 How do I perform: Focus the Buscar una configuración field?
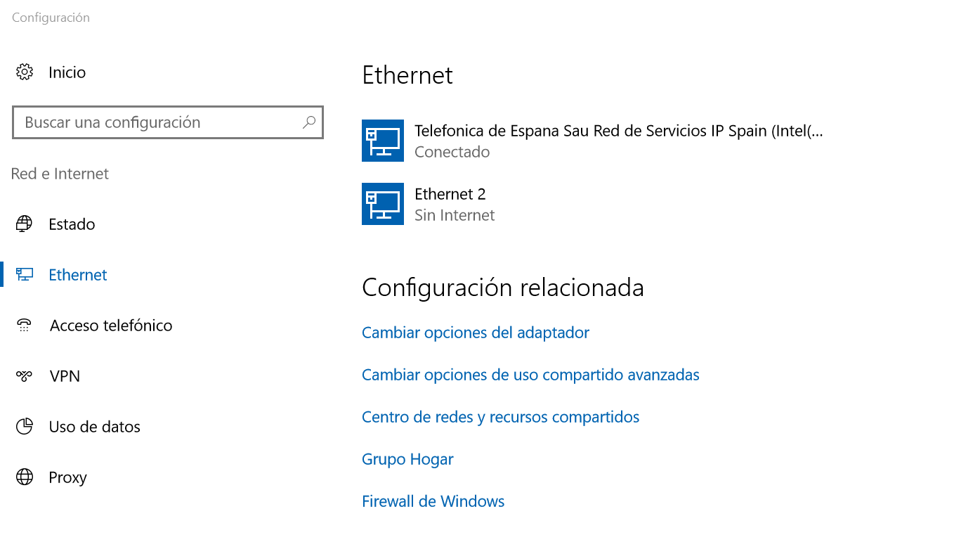(168, 122)
